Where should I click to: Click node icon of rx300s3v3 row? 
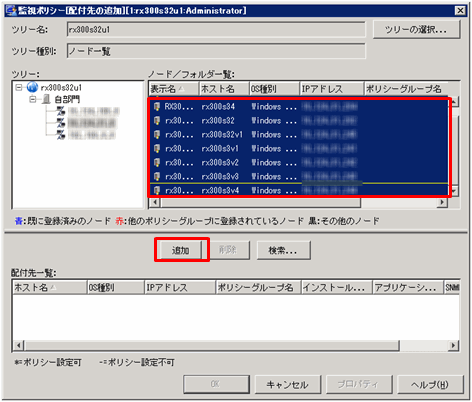(157, 176)
